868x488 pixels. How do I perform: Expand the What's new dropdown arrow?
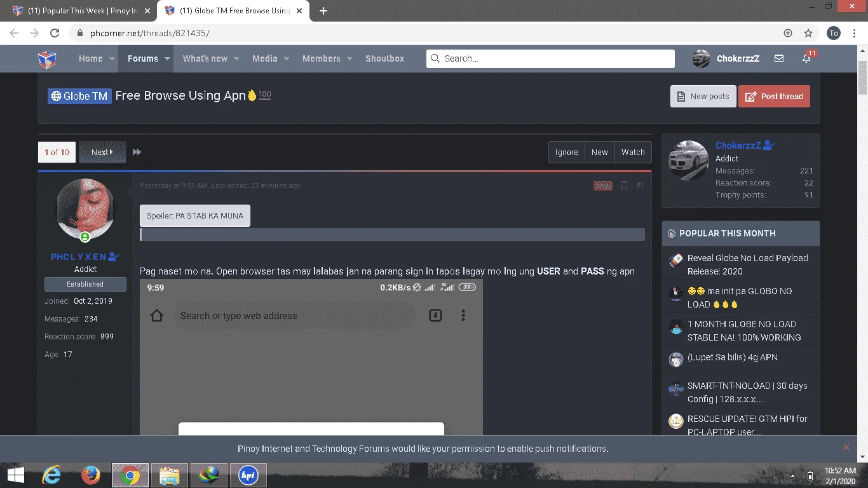tap(236, 58)
